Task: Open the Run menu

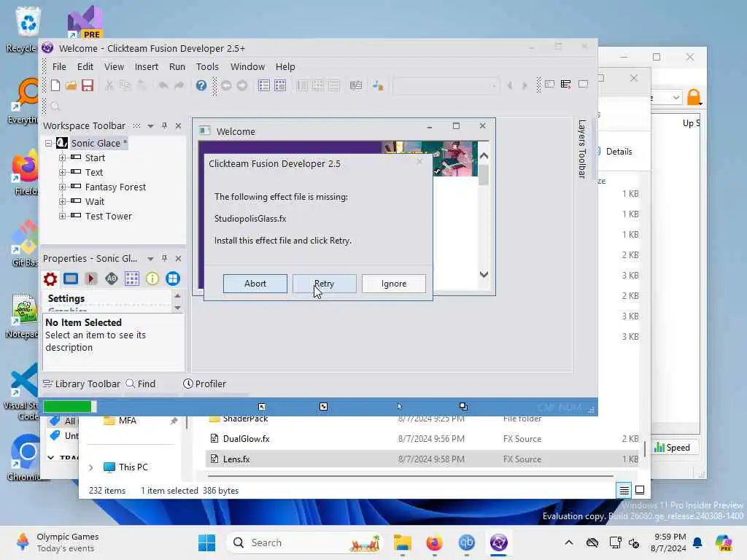Action: pyautogui.click(x=177, y=66)
